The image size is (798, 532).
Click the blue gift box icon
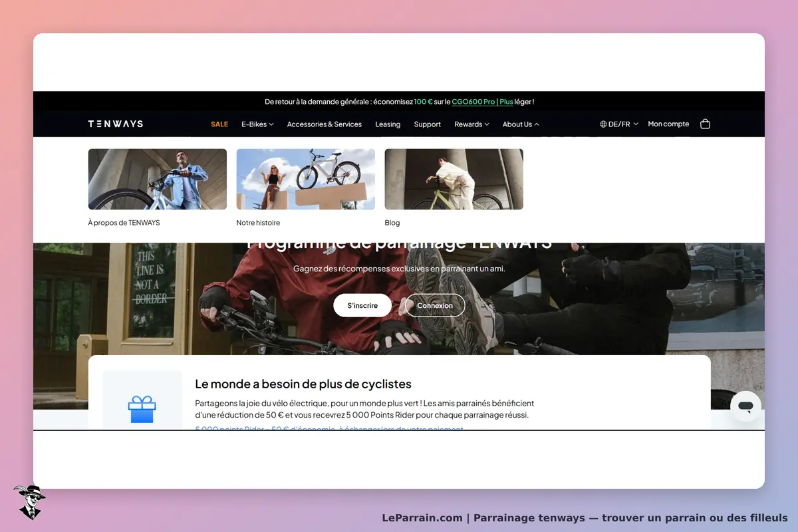pos(142,409)
